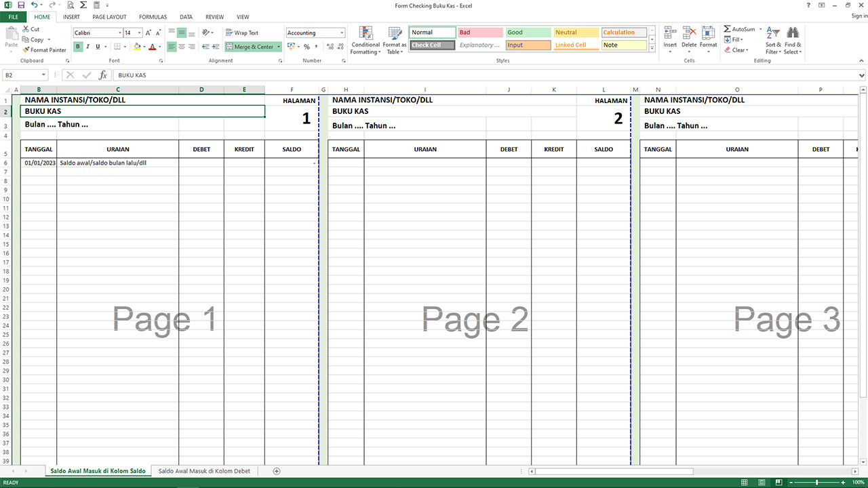868x488 pixels.
Task: Click the Insert Function fx icon
Action: [103, 75]
